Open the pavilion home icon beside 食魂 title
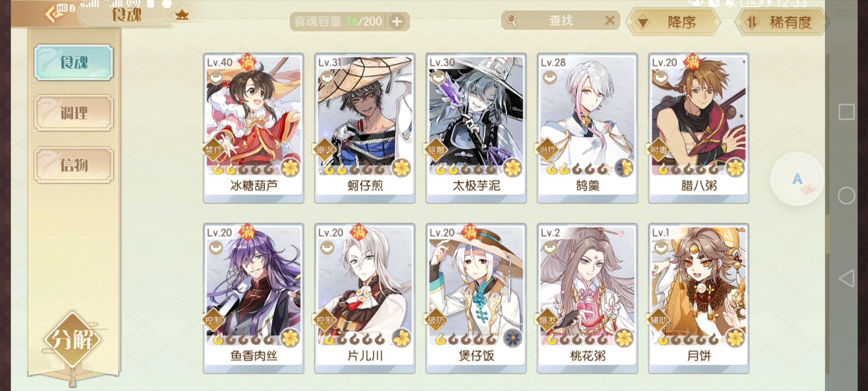Viewport: 868px width, 391px height. pyautogui.click(x=182, y=15)
